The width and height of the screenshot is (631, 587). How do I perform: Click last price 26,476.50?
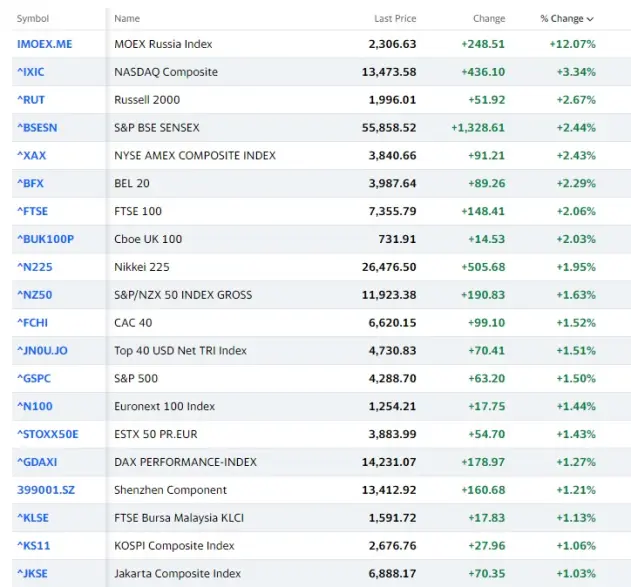389,267
